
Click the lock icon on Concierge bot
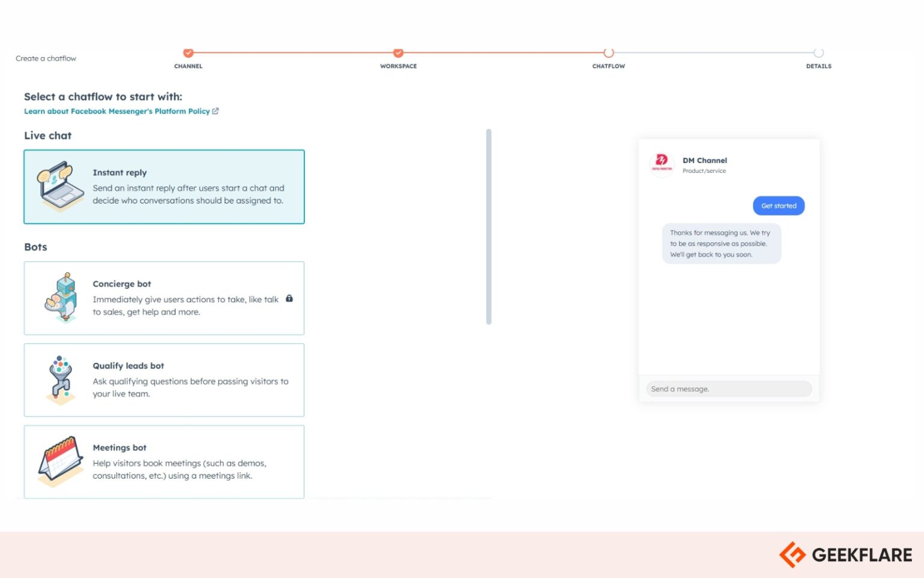coord(289,299)
